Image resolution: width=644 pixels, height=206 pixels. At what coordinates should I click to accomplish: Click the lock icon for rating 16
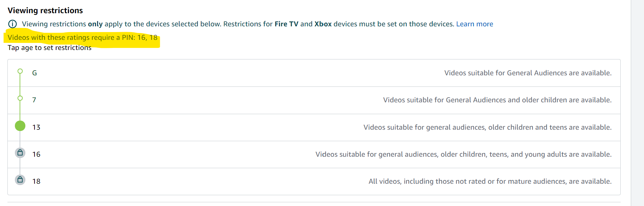(x=20, y=153)
